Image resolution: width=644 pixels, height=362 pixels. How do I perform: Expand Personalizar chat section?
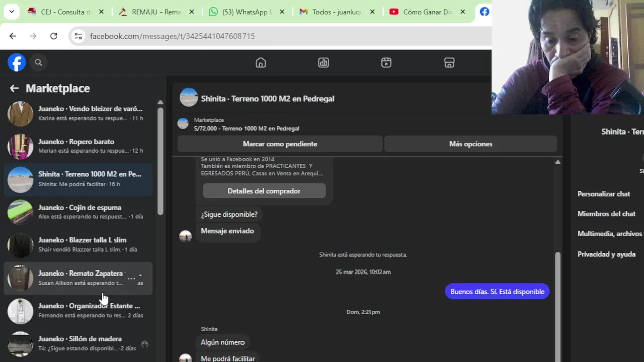point(604,194)
